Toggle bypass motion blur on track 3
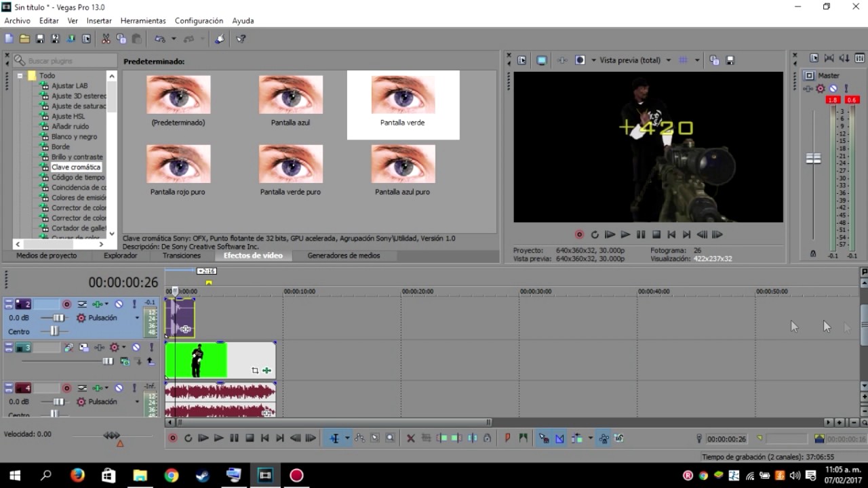The height and width of the screenshot is (488, 868). (x=68, y=347)
